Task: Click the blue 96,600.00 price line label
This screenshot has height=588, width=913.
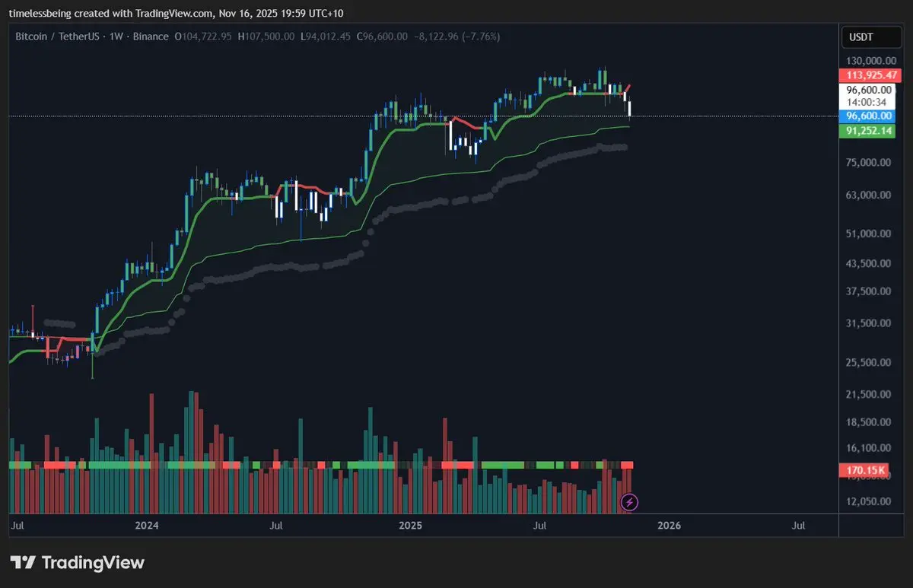Action: tap(868, 116)
